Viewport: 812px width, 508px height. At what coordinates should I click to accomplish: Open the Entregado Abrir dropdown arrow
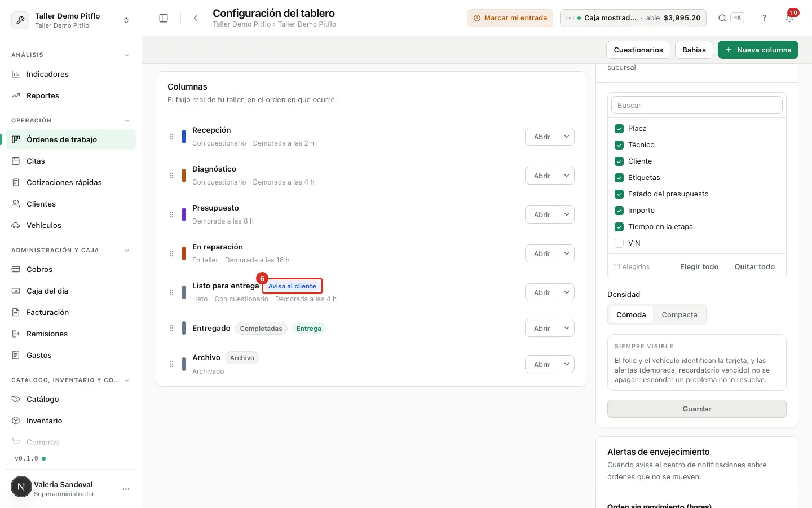[567, 328]
